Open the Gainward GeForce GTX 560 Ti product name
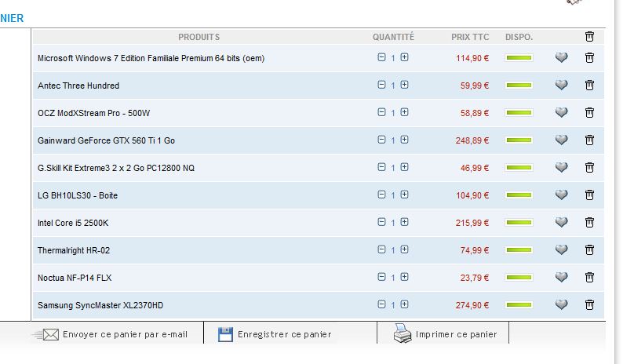The image size is (634, 364). pos(106,140)
